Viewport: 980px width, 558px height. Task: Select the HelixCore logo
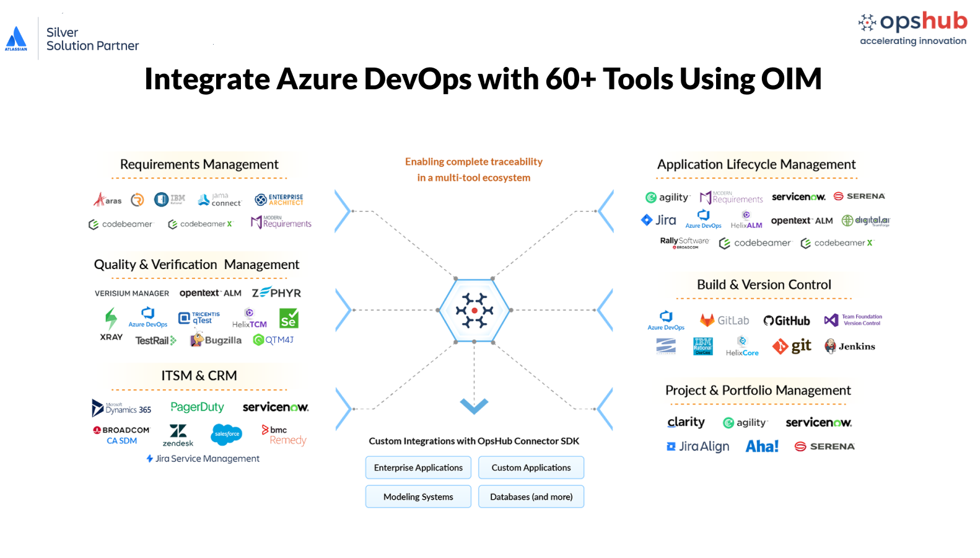(x=742, y=346)
